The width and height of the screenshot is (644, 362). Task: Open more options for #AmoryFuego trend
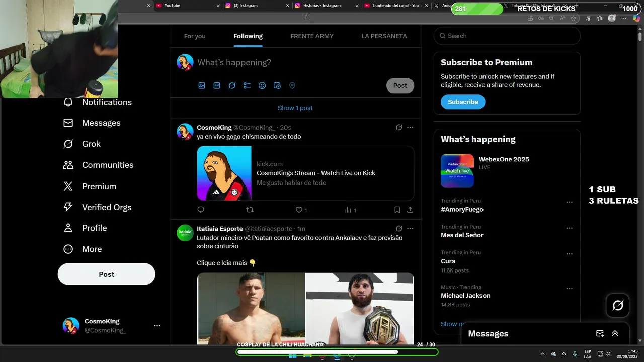tap(570, 202)
